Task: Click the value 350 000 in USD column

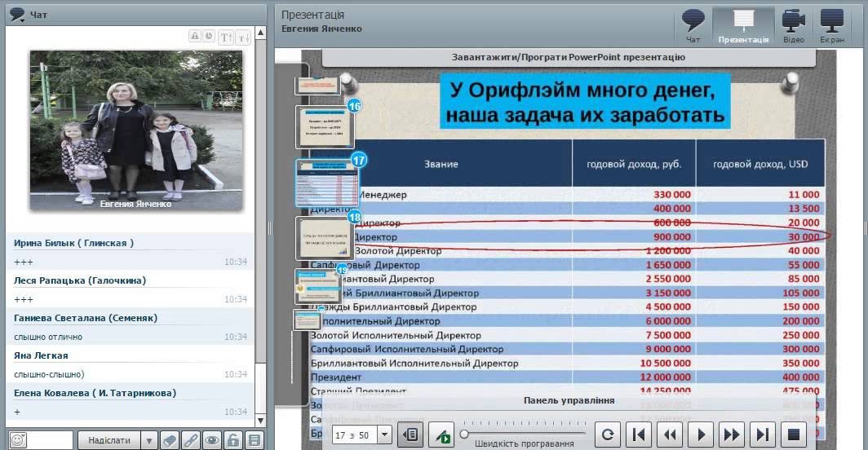Action: (800, 363)
